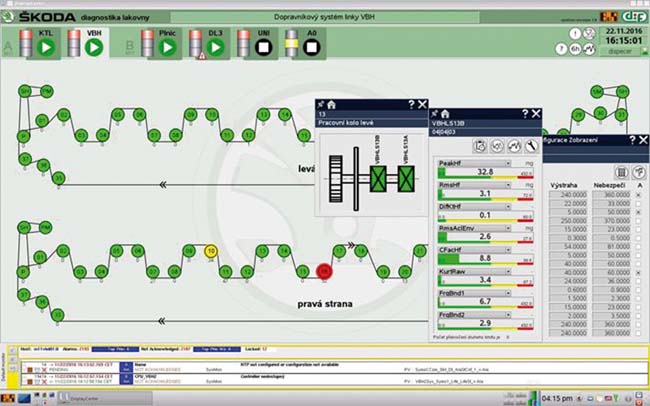Switch to the UNI line tab
Image resolution: width=650 pixels, height=406 pixels.
pyautogui.click(x=257, y=43)
